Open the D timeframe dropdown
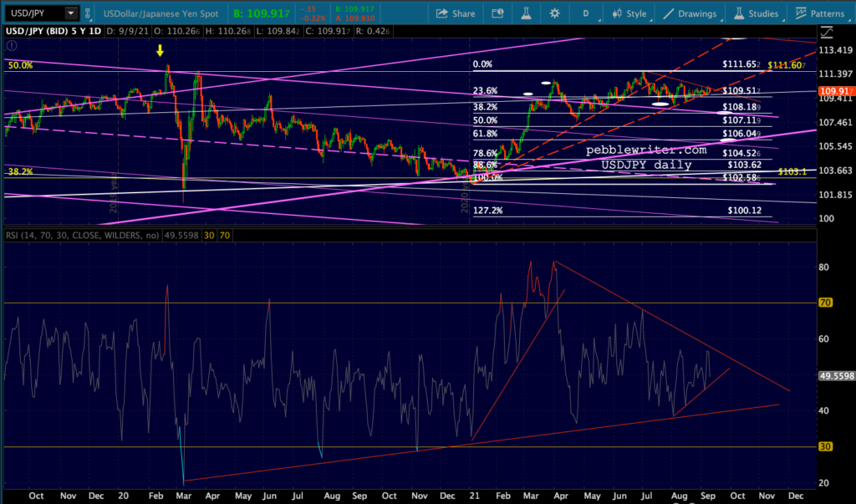 coord(586,13)
